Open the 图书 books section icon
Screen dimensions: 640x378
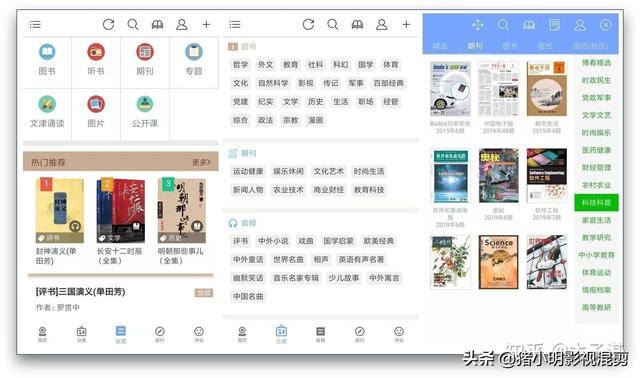[47, 52]
